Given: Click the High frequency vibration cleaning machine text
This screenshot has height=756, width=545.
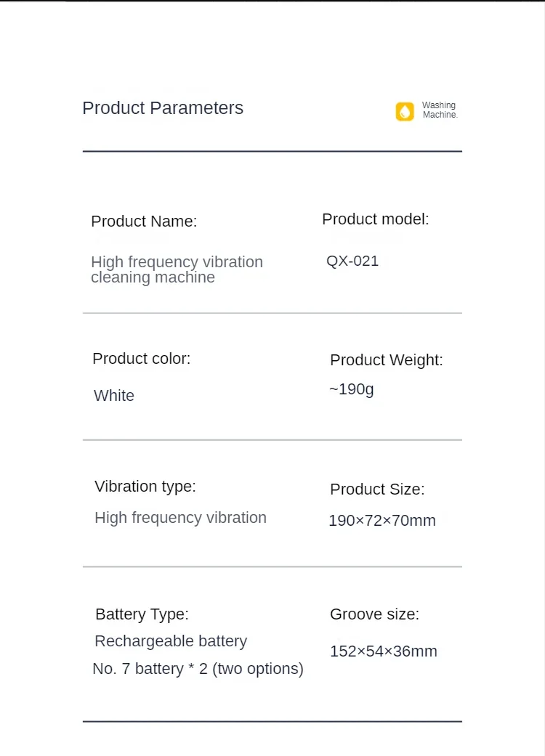Looking at the screenshot, I should (x=177, y=269).
